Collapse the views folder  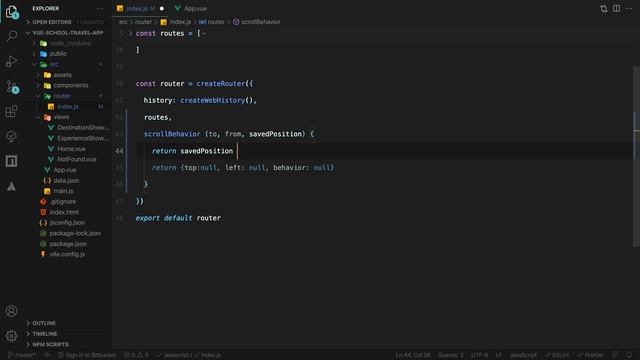point(61,117)
